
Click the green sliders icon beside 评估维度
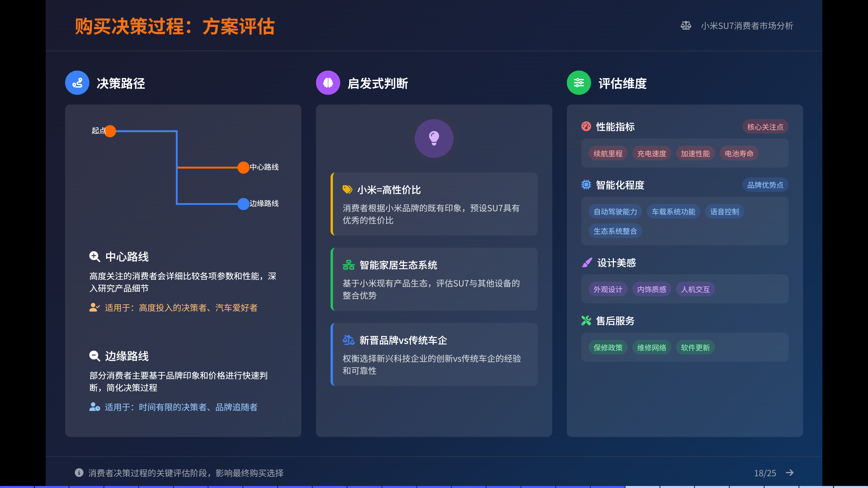[579, 83]
